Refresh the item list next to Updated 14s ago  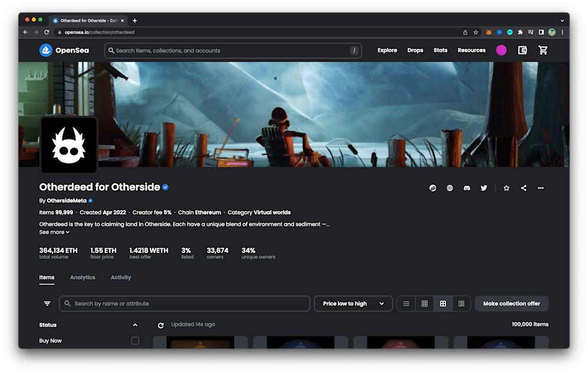pyautogui.click(x=161, y=325)
